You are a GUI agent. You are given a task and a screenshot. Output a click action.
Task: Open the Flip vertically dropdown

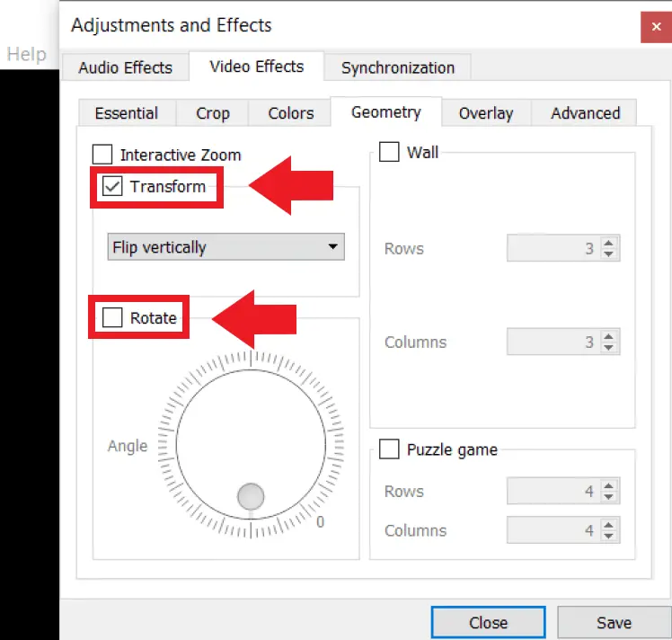(225, 246)
